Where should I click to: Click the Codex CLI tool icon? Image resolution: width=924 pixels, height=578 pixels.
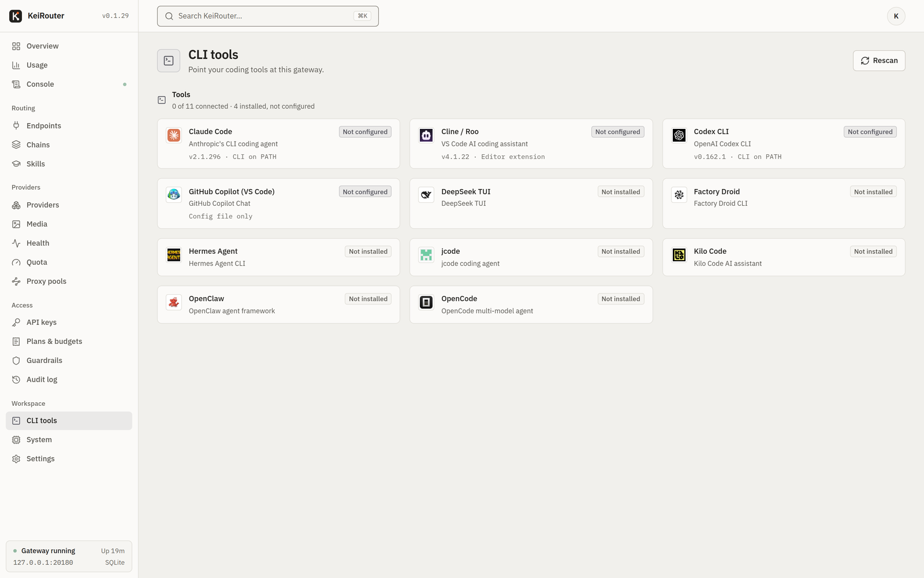click(x=679, y=135)
